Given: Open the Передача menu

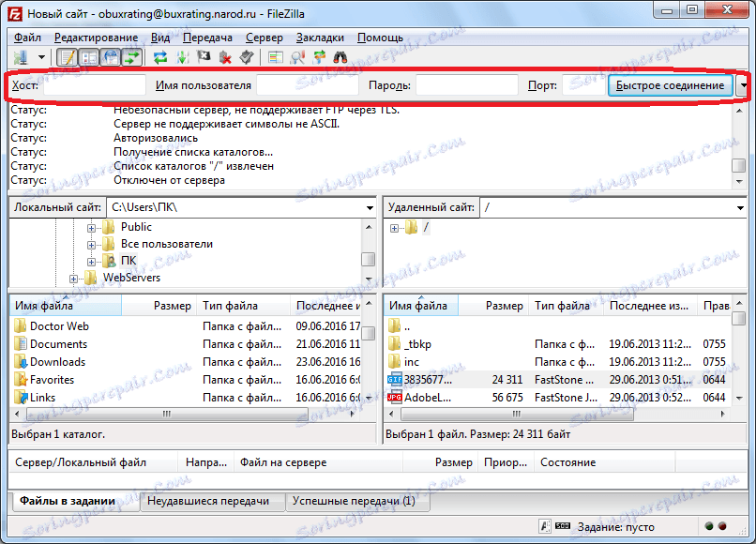Looking at the screenshot, I should pos(207,38).
